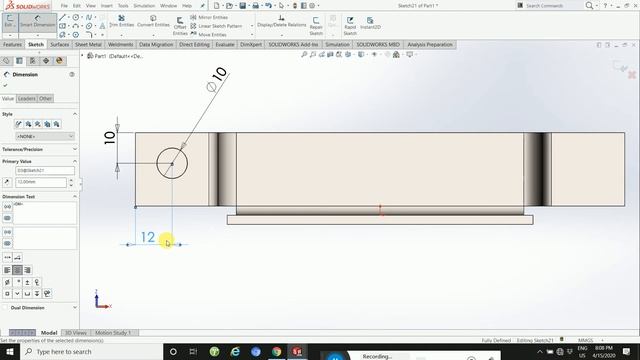
Task: Open the Style <NONE> dropdown
Action: point(44,136)
